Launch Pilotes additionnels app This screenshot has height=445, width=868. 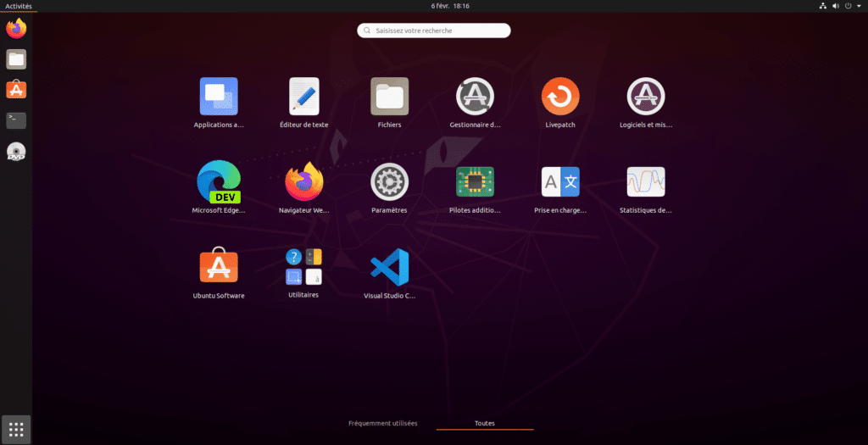[x=475, y=182]
